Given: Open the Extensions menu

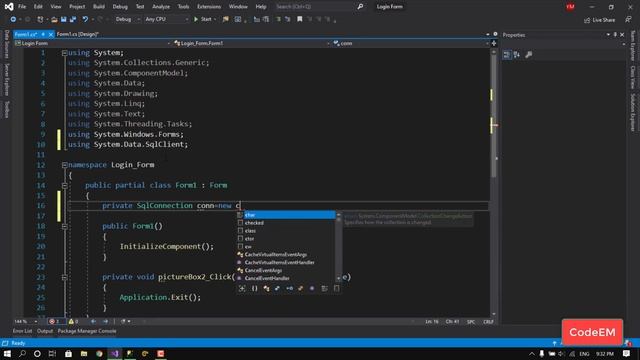Looking at the screenshot, I should tap(209, 7).
